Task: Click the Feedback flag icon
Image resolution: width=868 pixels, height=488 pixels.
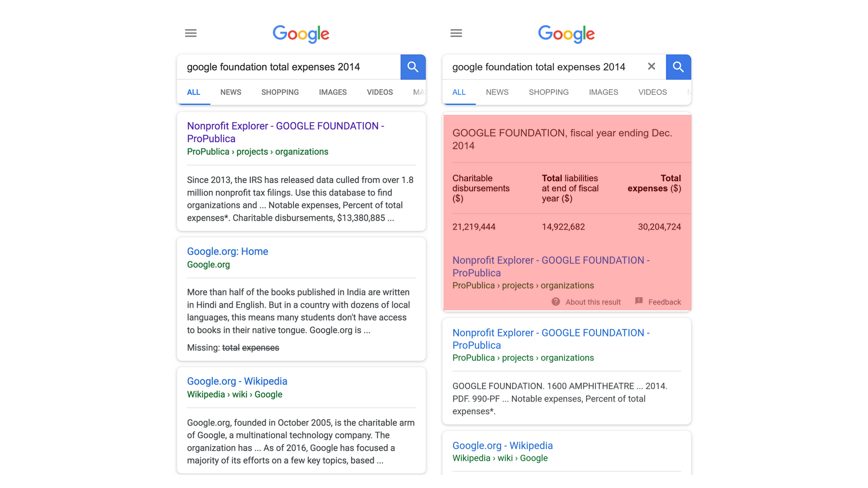Action: coord(639,301)
